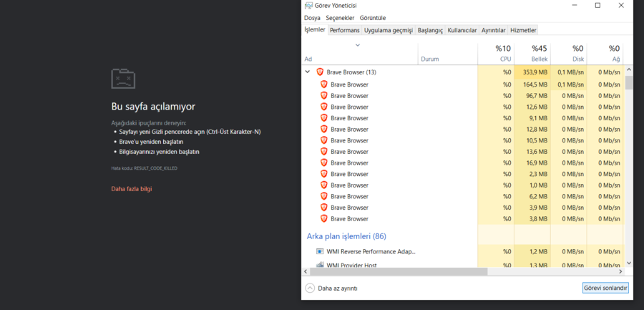This screenshot has width=644, height=310.
Task: Click the Brave icon on the 13,6 MB row
Action: 324,151
